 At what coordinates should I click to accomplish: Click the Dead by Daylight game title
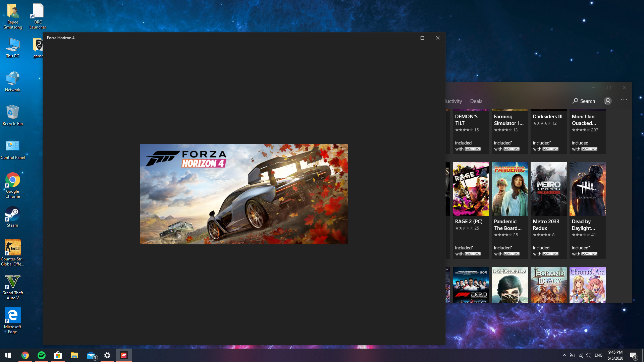(583, 225)
